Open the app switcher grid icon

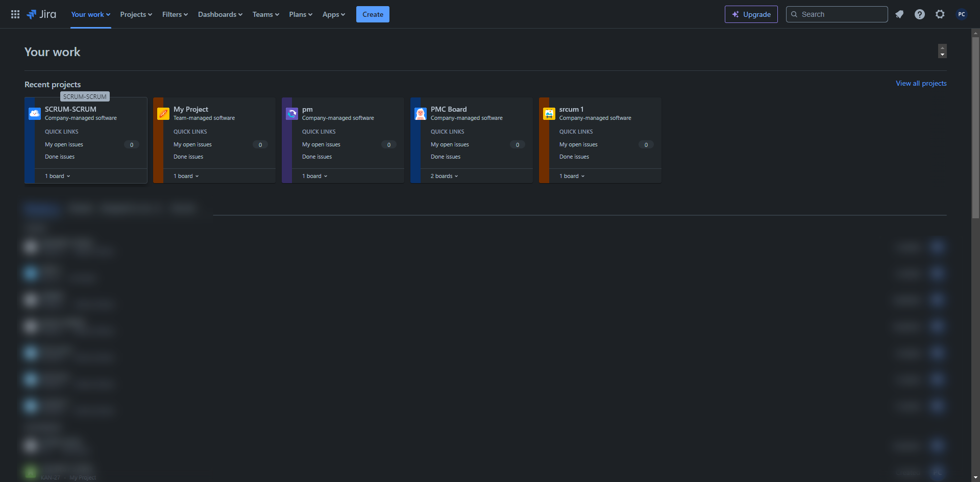(15, 14)
